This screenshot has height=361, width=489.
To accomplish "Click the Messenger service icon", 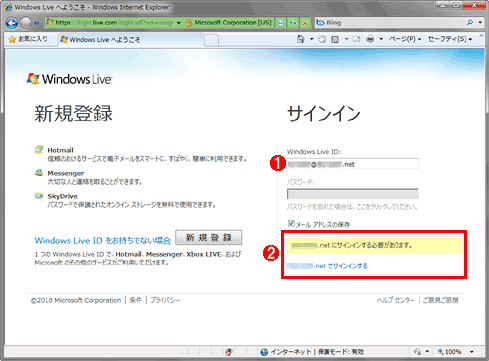I will pyautogui.click(x=39, y=172).
